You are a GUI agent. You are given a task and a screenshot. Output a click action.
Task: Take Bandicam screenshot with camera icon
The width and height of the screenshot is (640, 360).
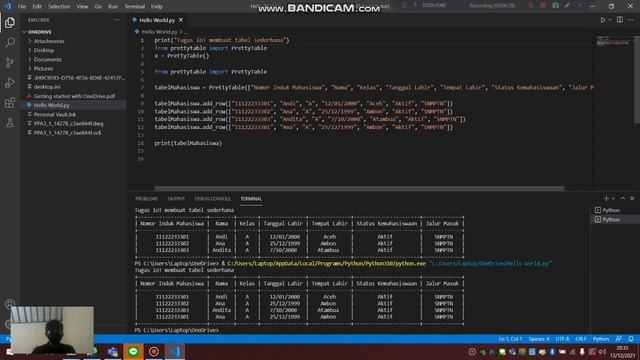click(x=555, y=5)
